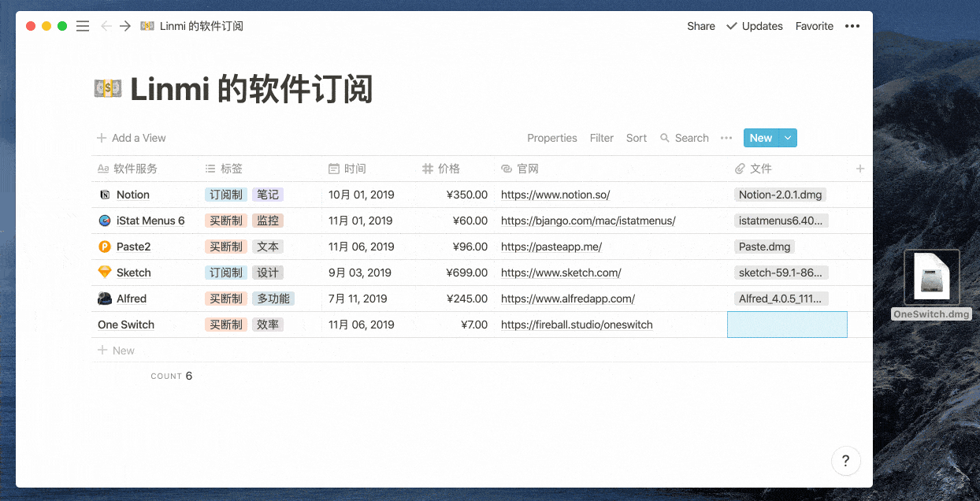Image resolution: width=980 pixels, height=501 pixels.
Task: Click the Paste2 row orange icon
Action: coord(105,247)
